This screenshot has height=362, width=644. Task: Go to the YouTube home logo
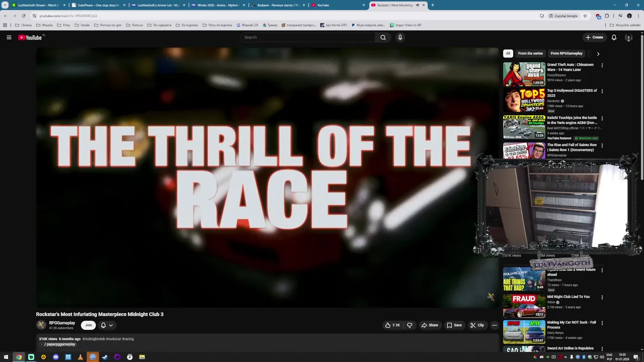30,37
